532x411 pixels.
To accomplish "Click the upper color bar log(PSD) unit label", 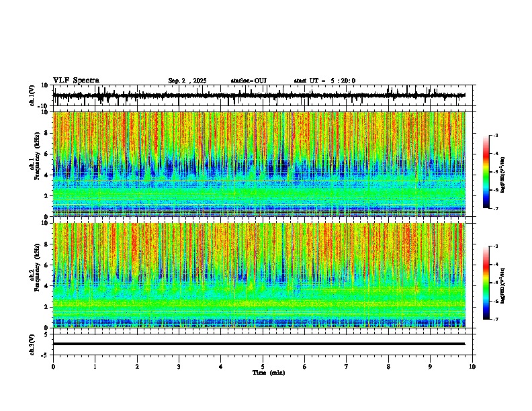I will click(x=503, y=175).
